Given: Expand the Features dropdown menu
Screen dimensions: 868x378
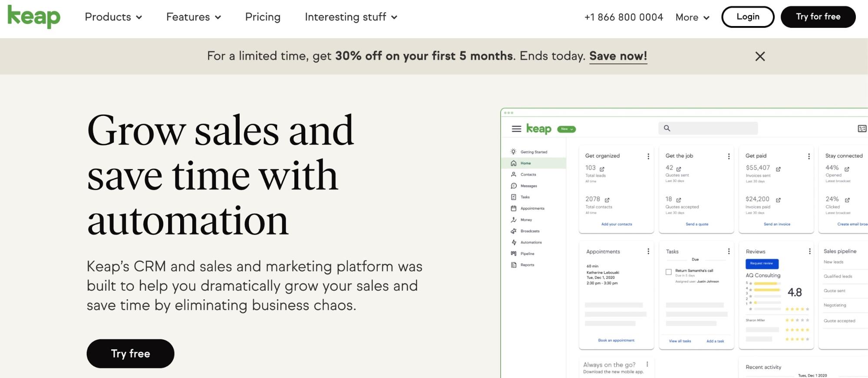Looking at the screenshot, I should coord(194,17).
